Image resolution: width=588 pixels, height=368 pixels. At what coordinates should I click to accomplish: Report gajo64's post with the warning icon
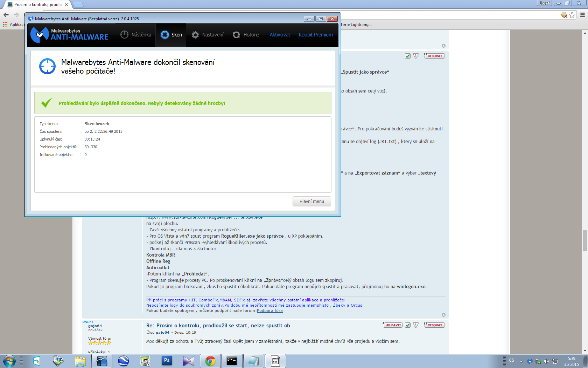click(x=416, y=325)
